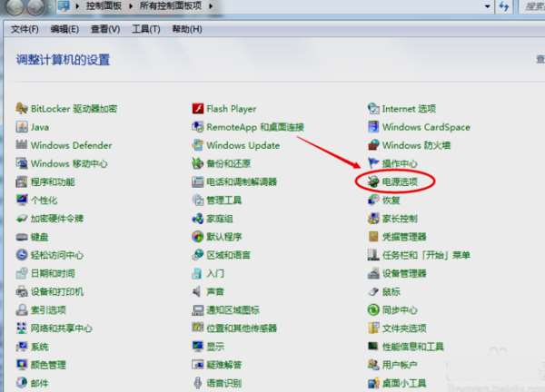Open the 帮助(H) menu
This screenshot has height=392, width=545.
pyautogui.click(x=187, y=29)
